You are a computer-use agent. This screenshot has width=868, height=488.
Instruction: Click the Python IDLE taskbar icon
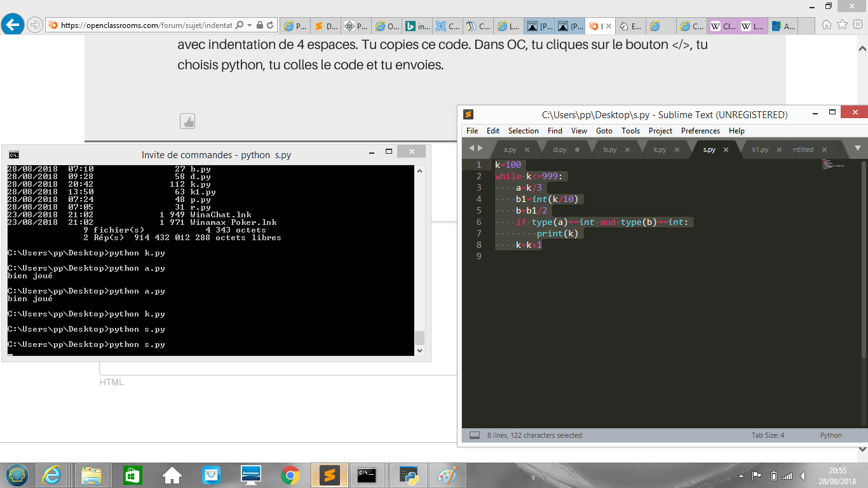[x=408, y=475]
